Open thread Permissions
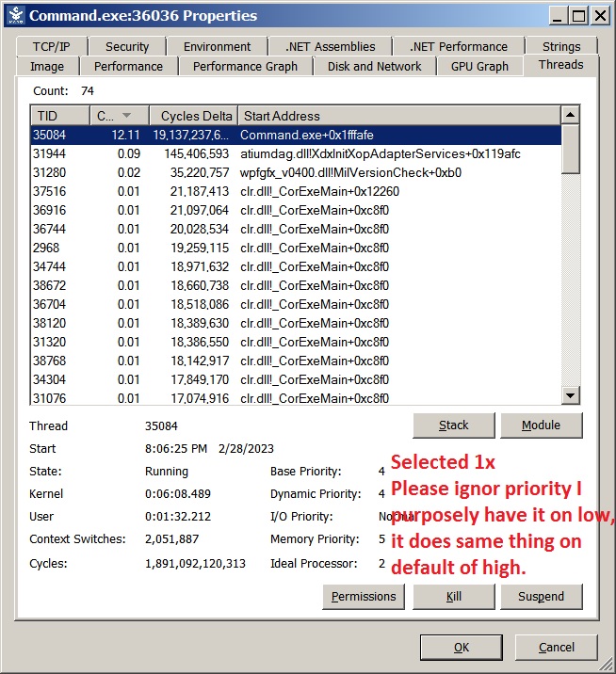The height and width of the screenshot is (674, 616). pos(364,597)
